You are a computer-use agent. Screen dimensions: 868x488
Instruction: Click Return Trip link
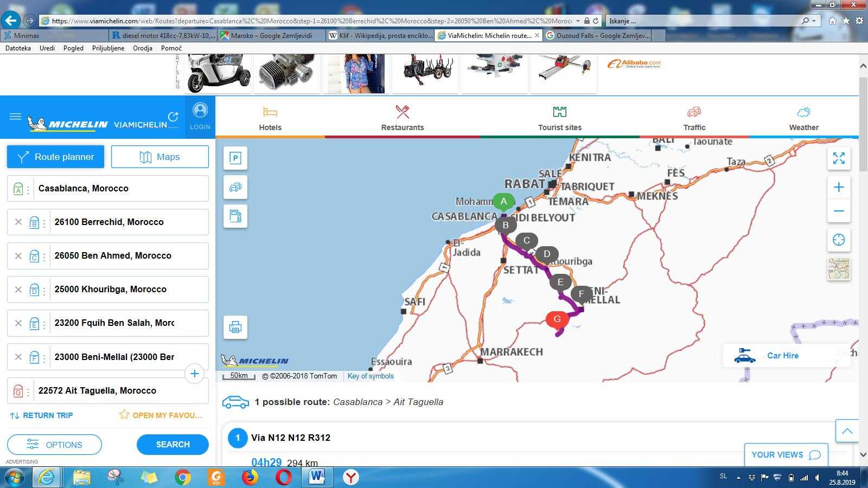[41, 415]
